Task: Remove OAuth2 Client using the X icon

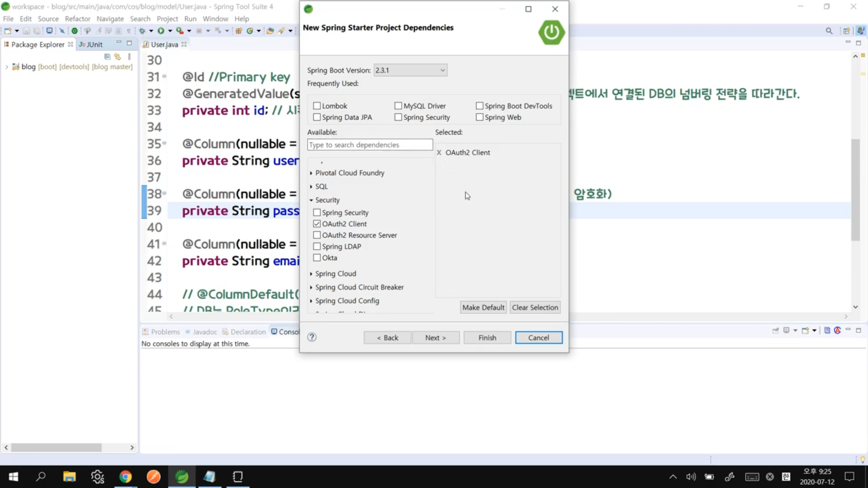Action: pyautogui.click(x=439, y=153)
